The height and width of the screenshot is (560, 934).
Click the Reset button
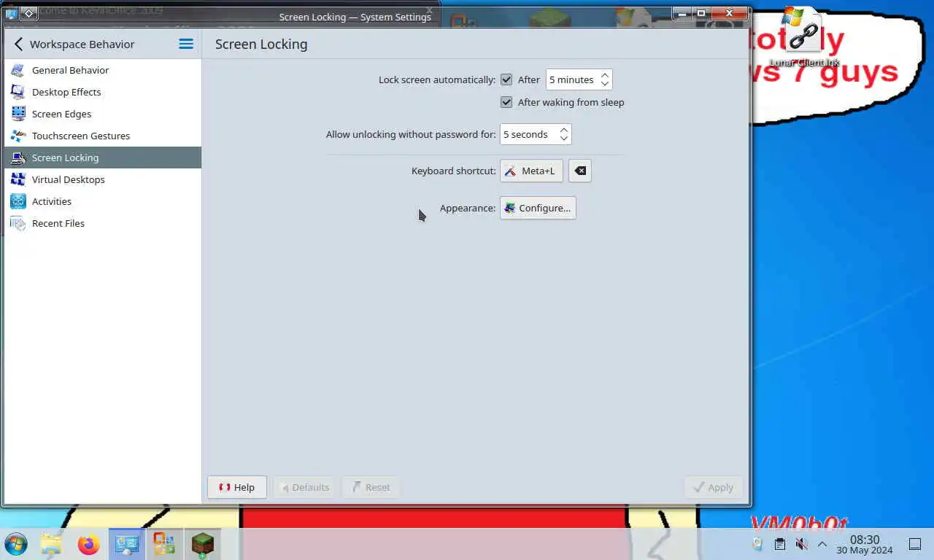371,487
